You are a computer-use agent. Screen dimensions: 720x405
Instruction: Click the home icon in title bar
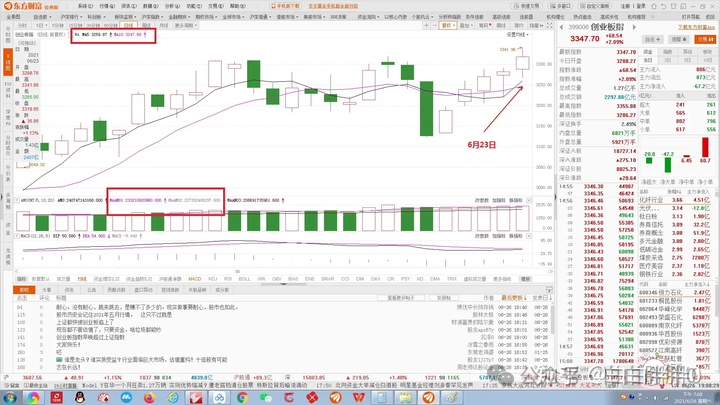point(654,6)
